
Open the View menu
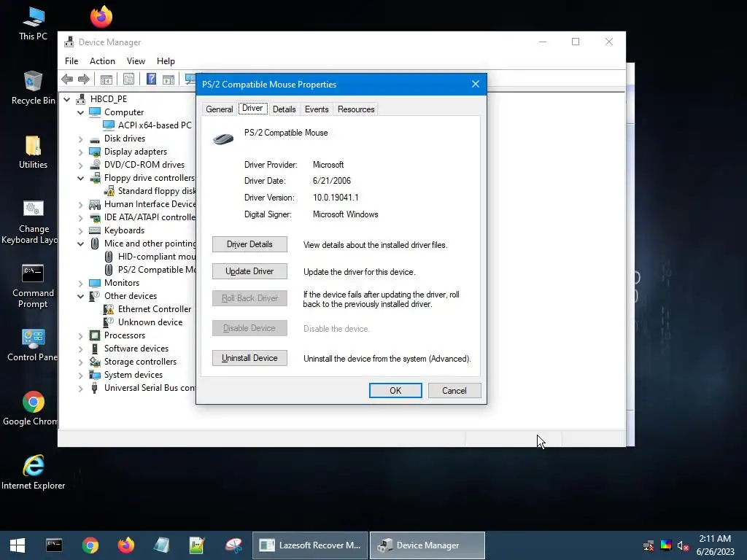[x=136, y=61]
